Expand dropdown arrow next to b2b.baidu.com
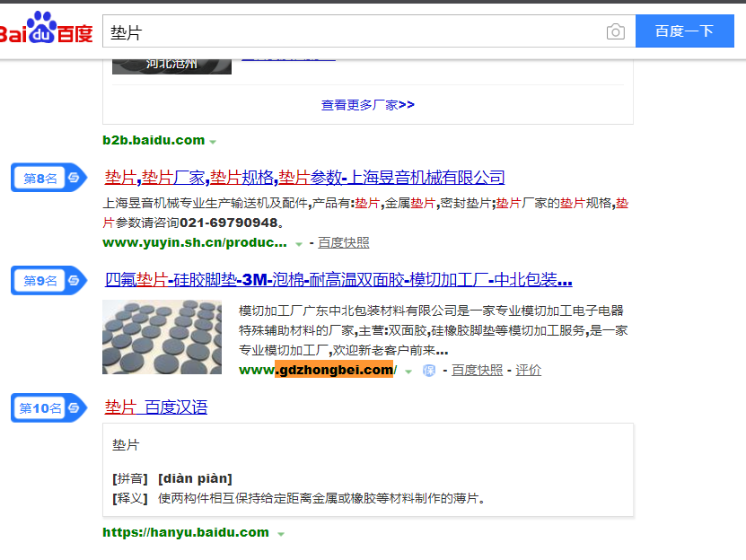The height and width of the screenshot is (560, 746). 213,142
